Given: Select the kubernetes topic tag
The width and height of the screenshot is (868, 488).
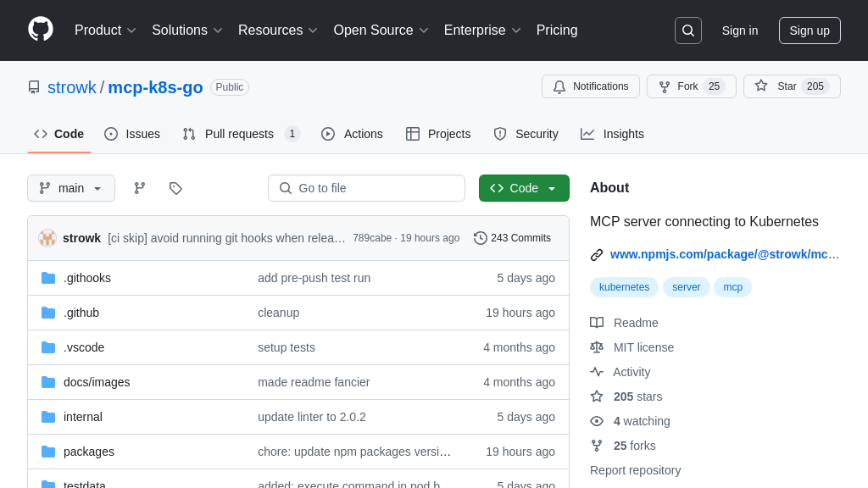Looking at the screenshot, I should coord(624,287).
